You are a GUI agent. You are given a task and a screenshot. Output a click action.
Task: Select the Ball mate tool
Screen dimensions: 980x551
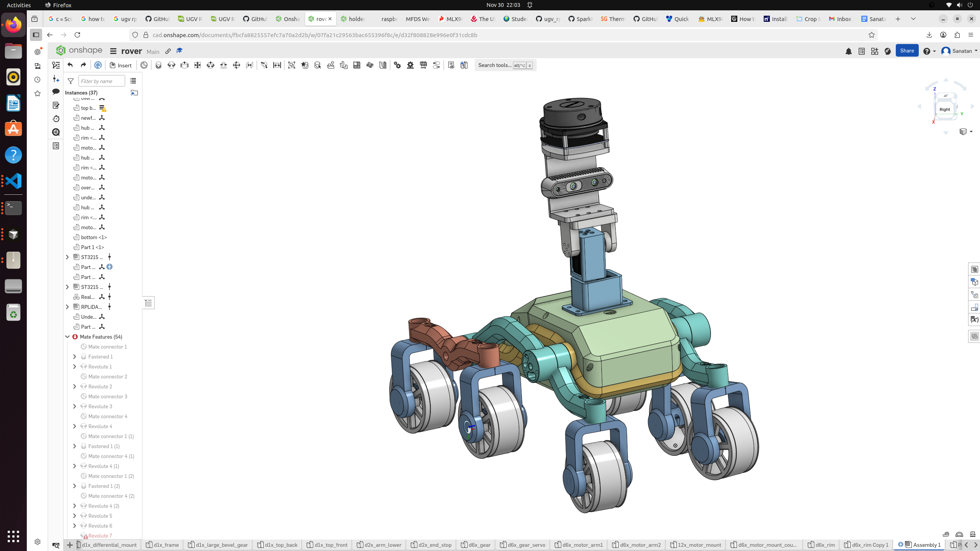tap(237, 65)
